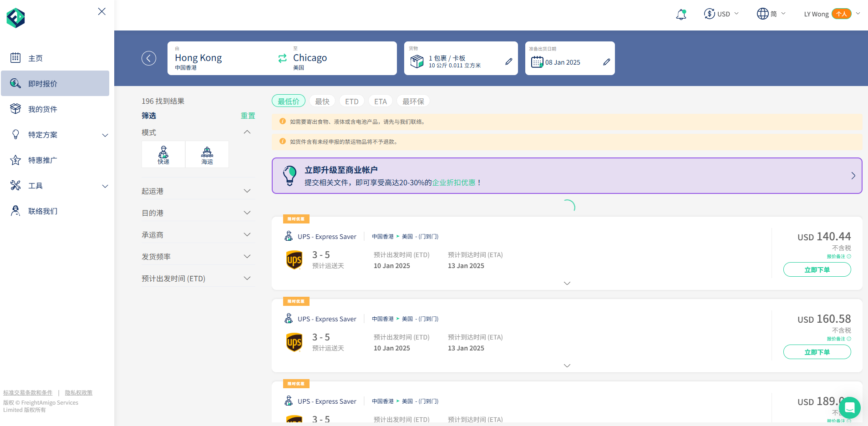Click the upgrade banner right chevron
Viewport: 868px width, 426px height.
click(853, 176)
